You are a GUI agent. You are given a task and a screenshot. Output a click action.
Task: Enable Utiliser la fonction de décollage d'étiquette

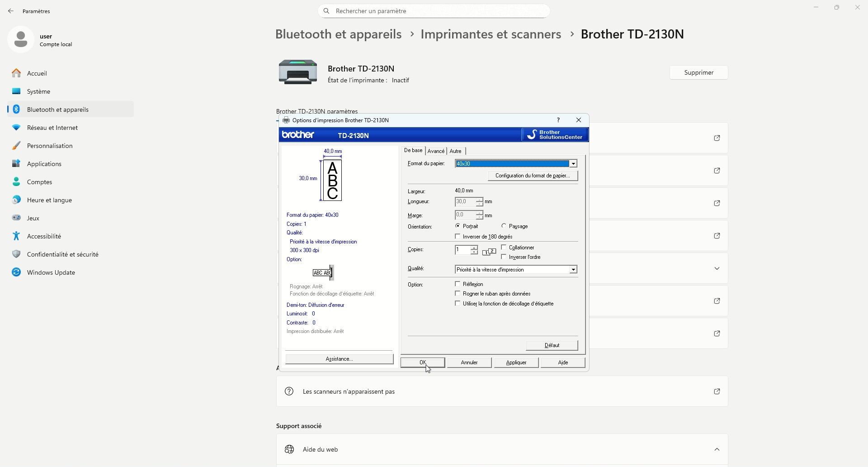coord(458,303)
